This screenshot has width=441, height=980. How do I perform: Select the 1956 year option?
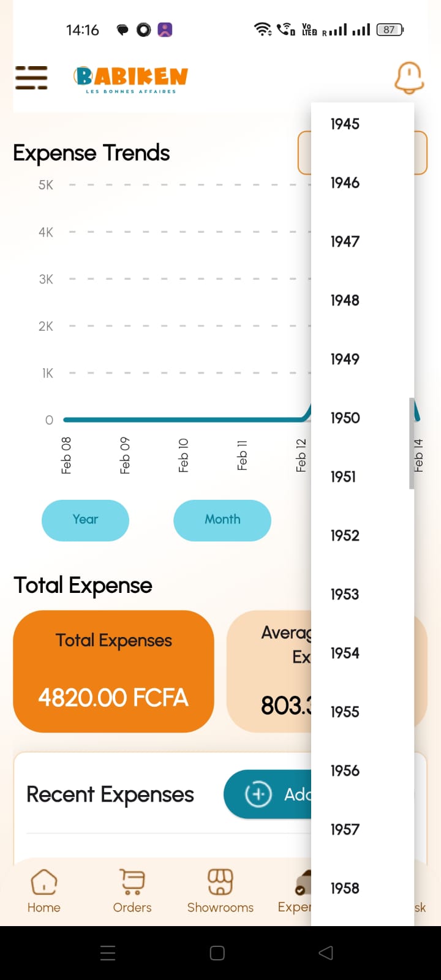click(x=345, y=771)
